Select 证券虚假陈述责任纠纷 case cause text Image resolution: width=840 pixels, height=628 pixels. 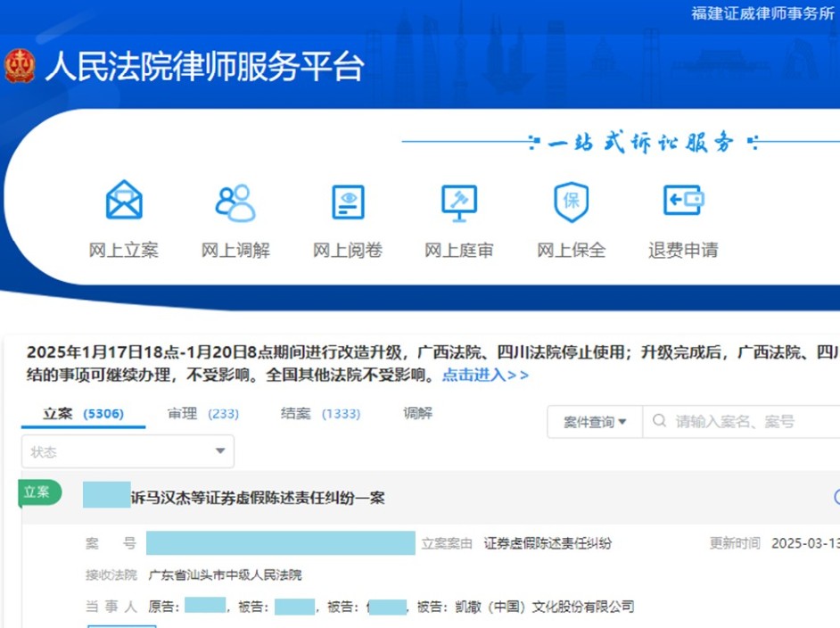coord(548,543)
